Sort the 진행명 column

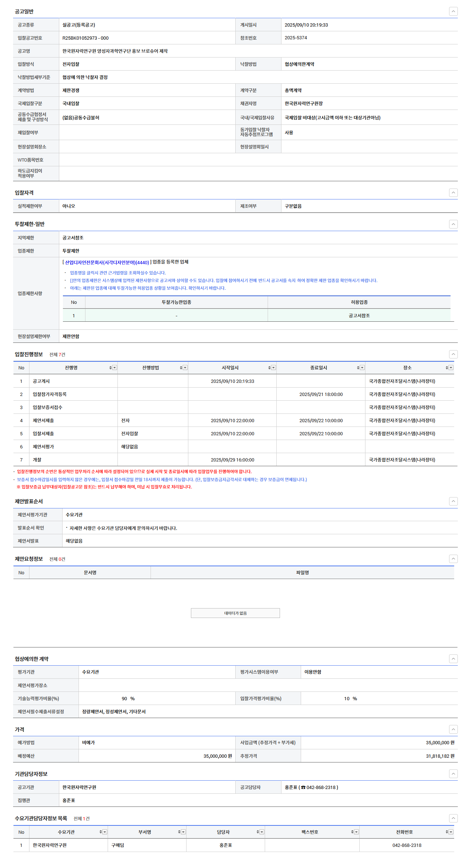point(111,368)
